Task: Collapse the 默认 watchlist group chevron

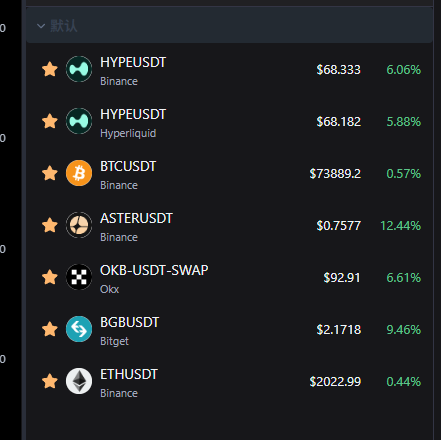Action: click(x=41, y=26)
